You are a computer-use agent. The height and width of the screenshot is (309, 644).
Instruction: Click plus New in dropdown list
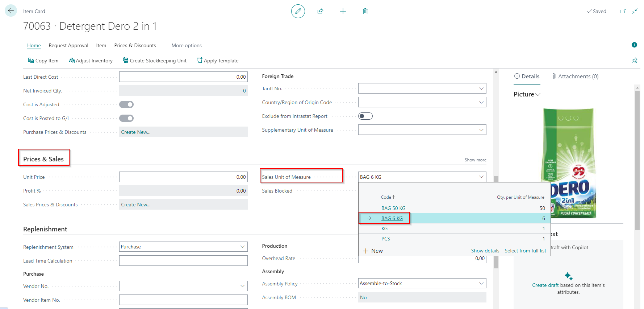tap(373, 251)
